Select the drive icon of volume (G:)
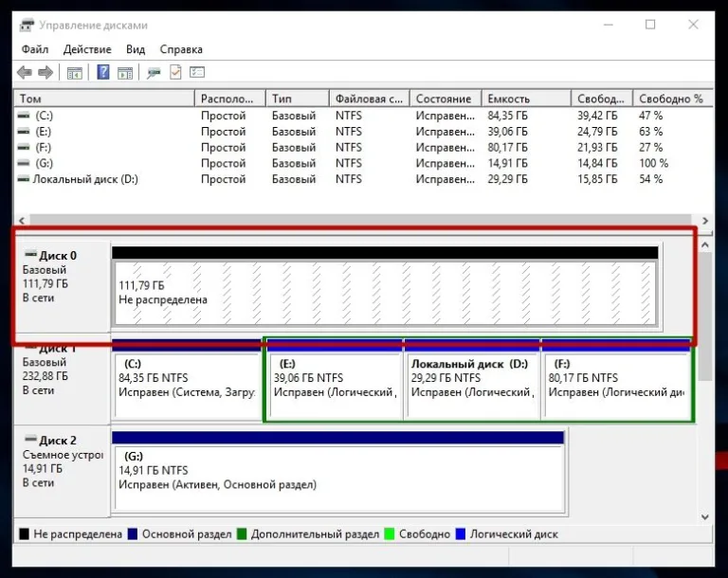The height and width of the screenshot is (578, 728). pos(23,163)
